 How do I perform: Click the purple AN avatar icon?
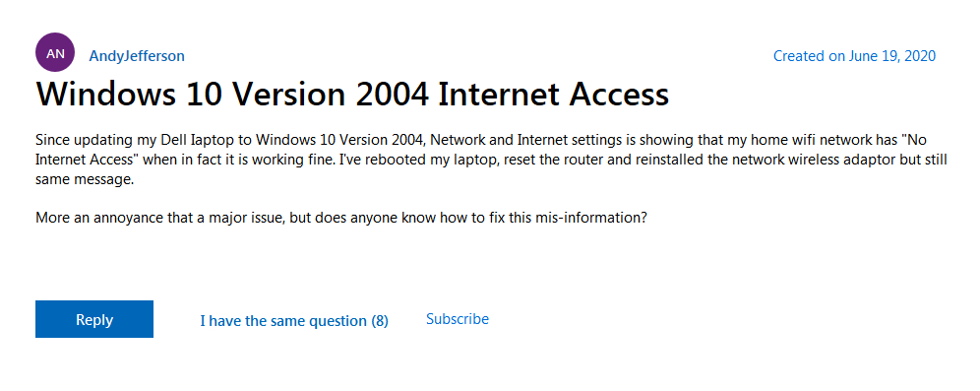click(55, 53)
